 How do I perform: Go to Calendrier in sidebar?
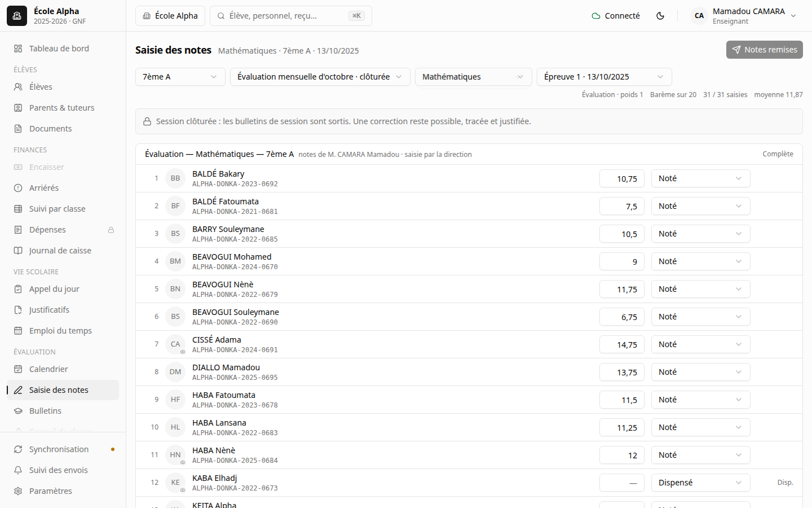tap(63, 369)
